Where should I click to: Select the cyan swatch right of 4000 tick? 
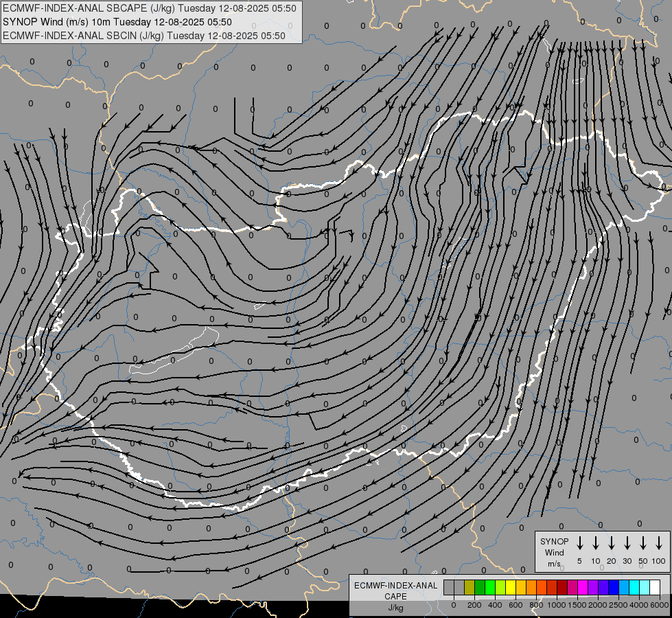[644, 587]
